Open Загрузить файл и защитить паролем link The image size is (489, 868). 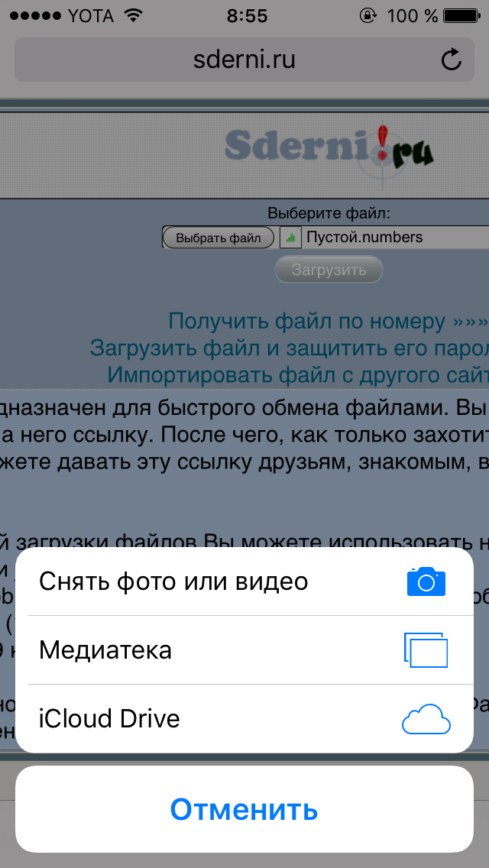290,348
